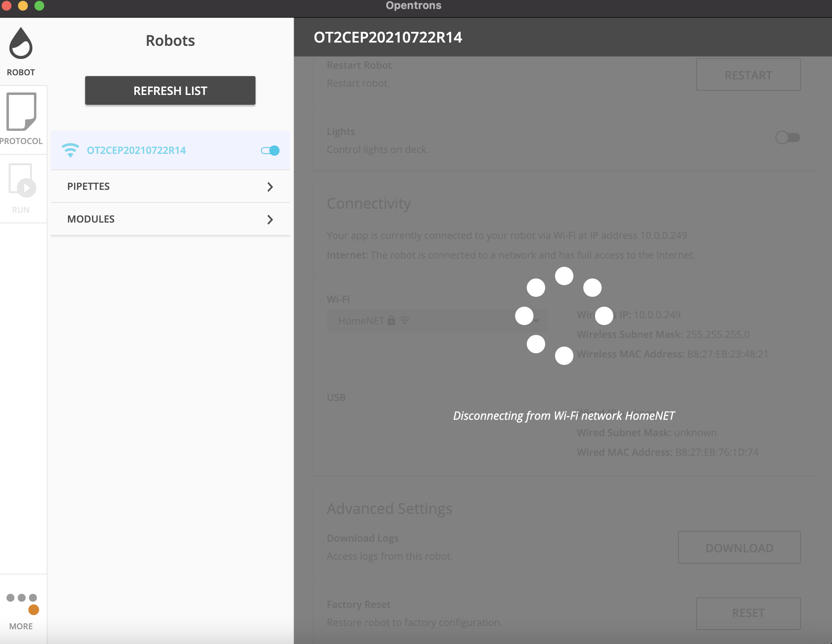
Task: Select robot OT2CEP20210722R14 in the list
Action: pyautogui.click(x=170, y=150)
